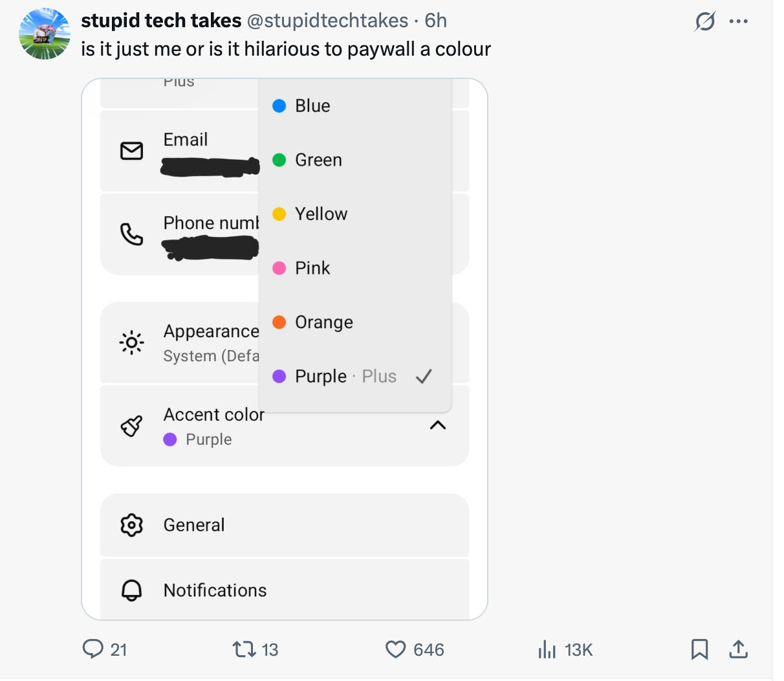Select the Appearance sun icon
784x681 pixels.
131,342
